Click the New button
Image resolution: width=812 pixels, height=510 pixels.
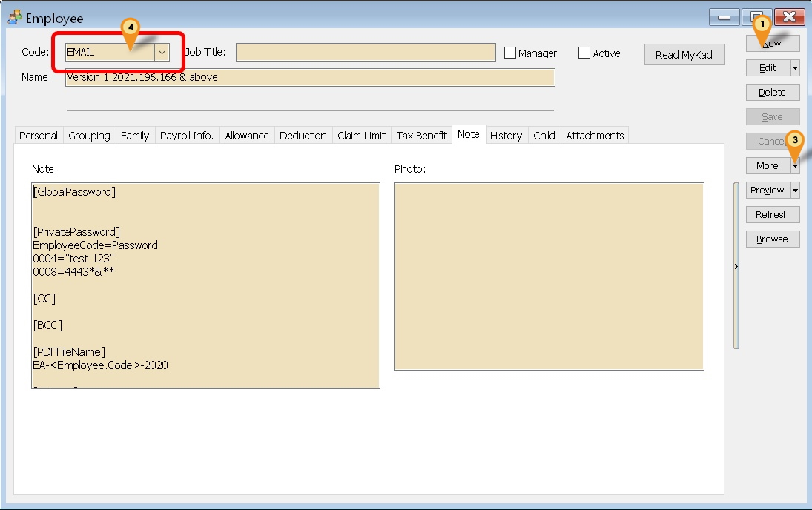coord(773,43)
